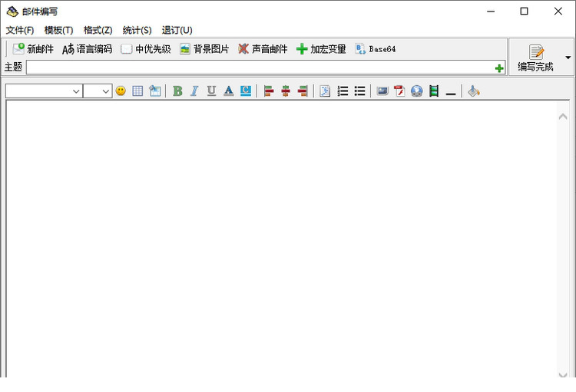Click the Base64 toolbar button
Viewport: 576px width, 392px height.
(376, 49)
